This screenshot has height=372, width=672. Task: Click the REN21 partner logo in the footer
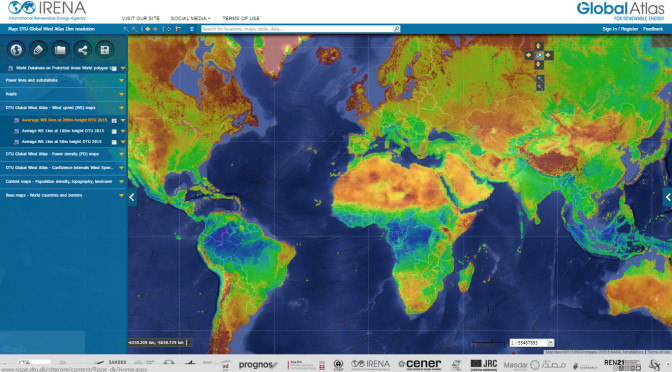click(x=622, y=365)
